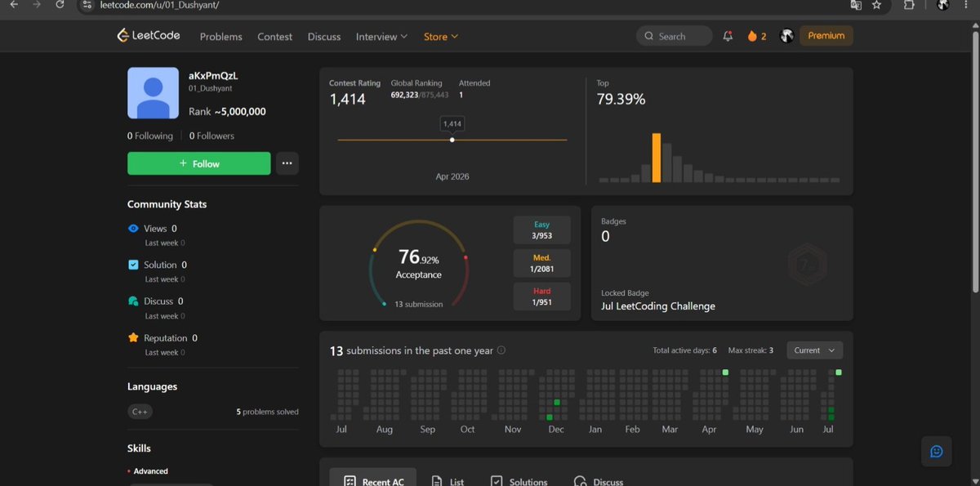The height and width of the screenshot is (486, 980).
Task: Expand the Interview dropdown menu
Action: 381,37
